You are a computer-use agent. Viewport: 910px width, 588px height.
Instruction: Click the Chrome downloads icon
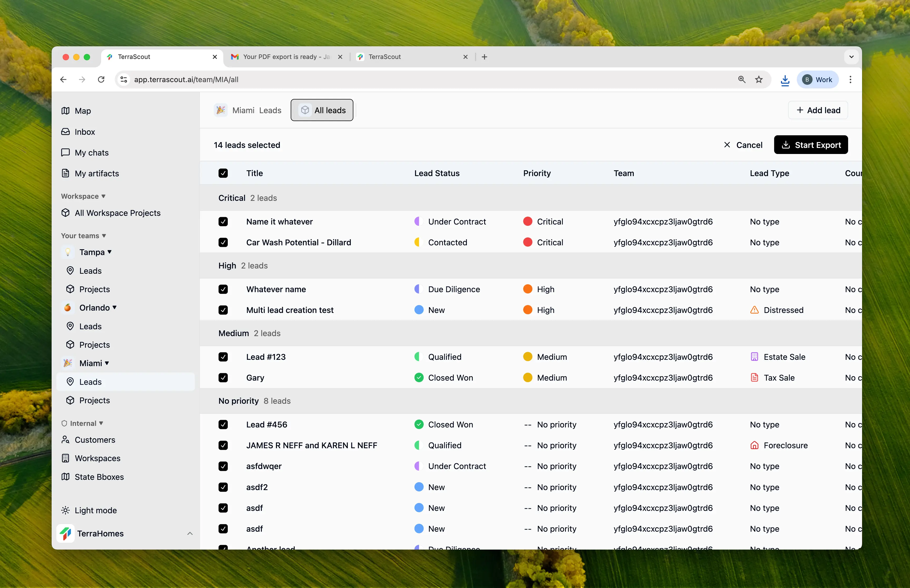[x=785, y=80]
